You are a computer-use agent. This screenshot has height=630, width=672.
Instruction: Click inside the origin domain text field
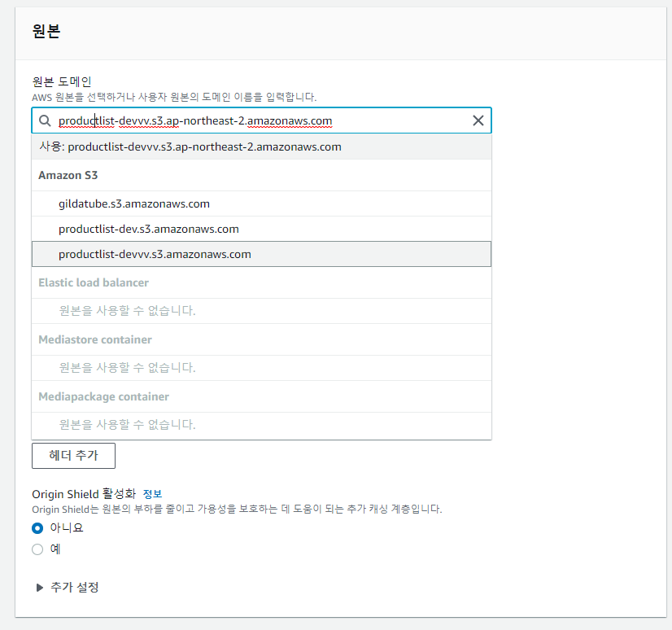click(261, 120)
